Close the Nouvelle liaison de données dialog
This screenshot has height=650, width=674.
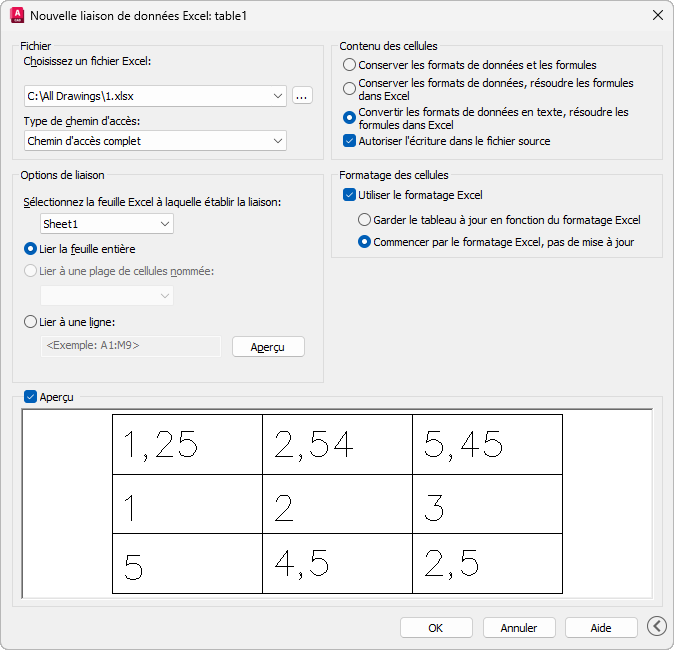(x=658, y=15)
